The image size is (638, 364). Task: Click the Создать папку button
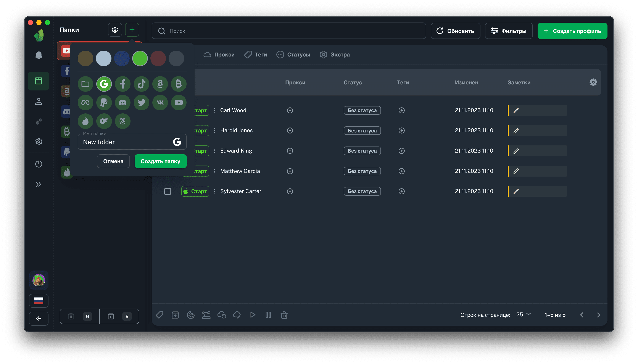point(161,161)
